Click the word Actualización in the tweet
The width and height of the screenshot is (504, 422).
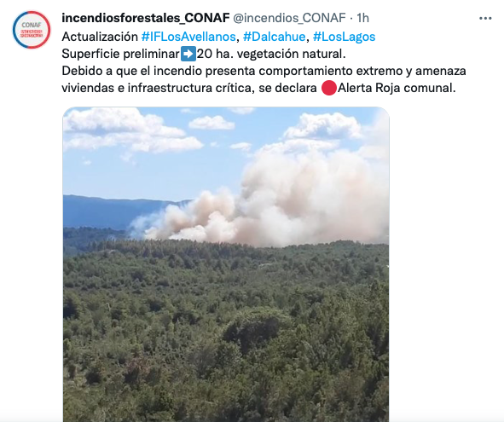[x=100, y=37]
